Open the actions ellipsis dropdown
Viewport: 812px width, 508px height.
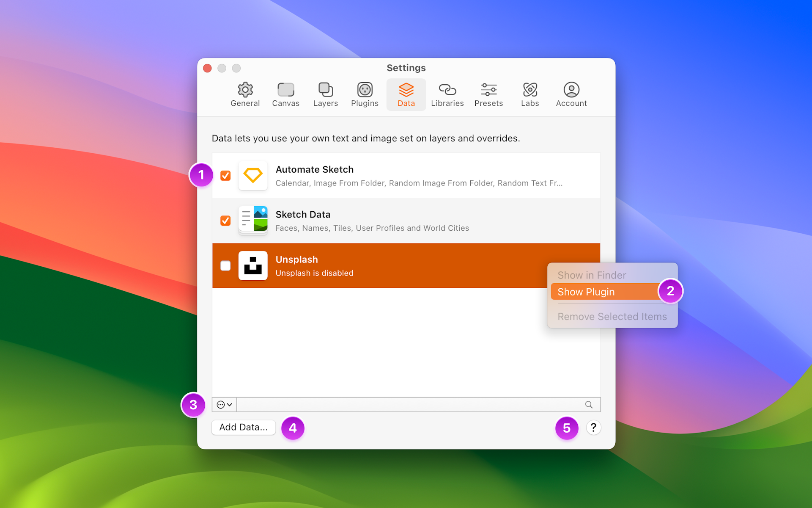224,404
